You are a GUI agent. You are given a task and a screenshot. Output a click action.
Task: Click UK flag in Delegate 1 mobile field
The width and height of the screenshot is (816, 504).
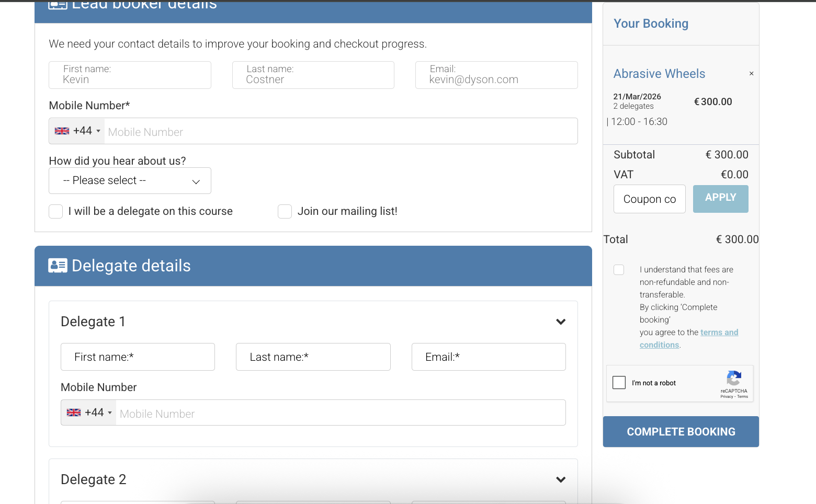click(x=74, y=413)
